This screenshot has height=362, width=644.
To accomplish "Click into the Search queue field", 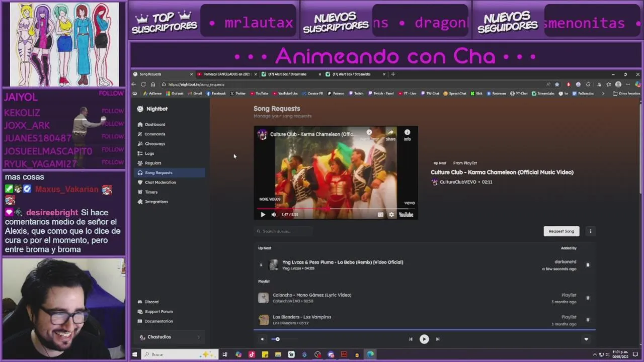I will click(x=284, y=231).
